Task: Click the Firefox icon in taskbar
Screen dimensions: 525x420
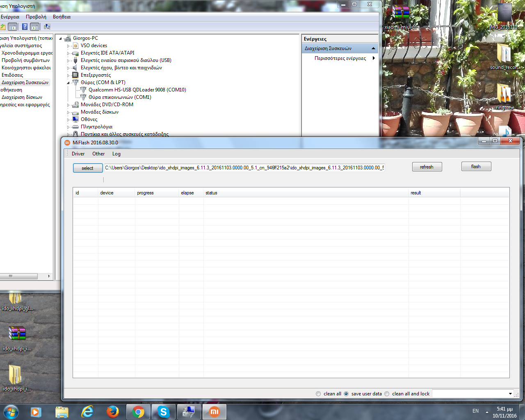Action: (112, 411)
